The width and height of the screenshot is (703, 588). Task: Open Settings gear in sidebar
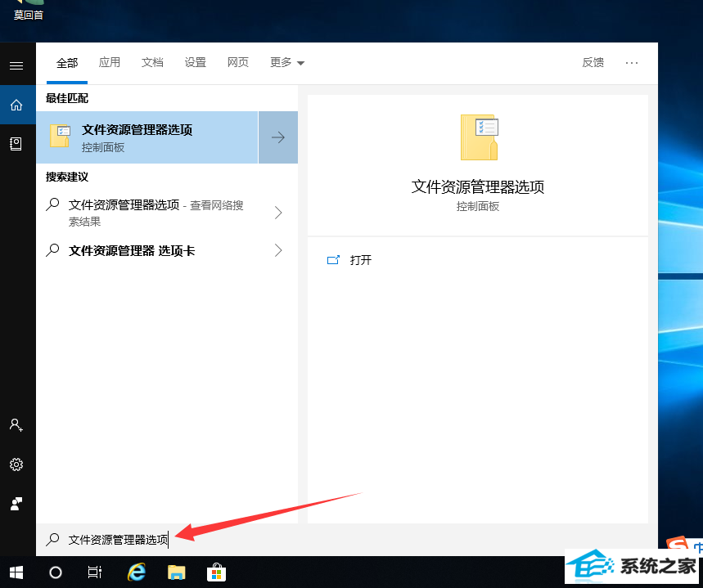pos(16,465)
